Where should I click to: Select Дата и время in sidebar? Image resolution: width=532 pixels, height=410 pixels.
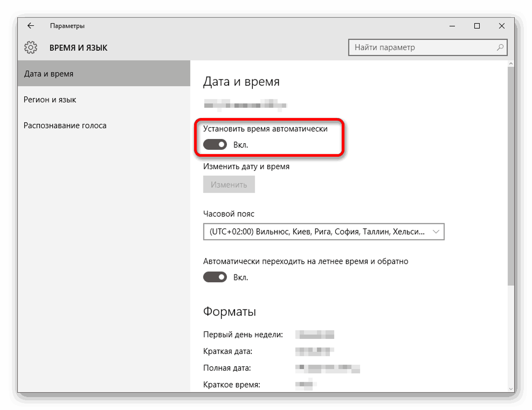(x=49, y=74)
